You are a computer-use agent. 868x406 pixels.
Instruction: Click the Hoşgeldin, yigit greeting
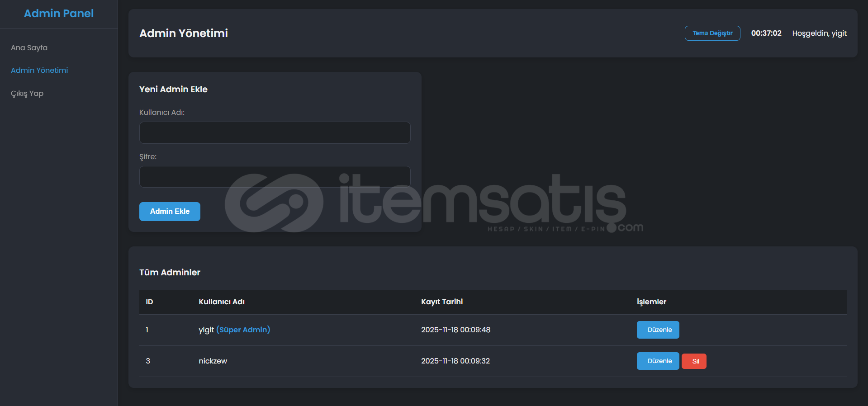tap(819, 33)
